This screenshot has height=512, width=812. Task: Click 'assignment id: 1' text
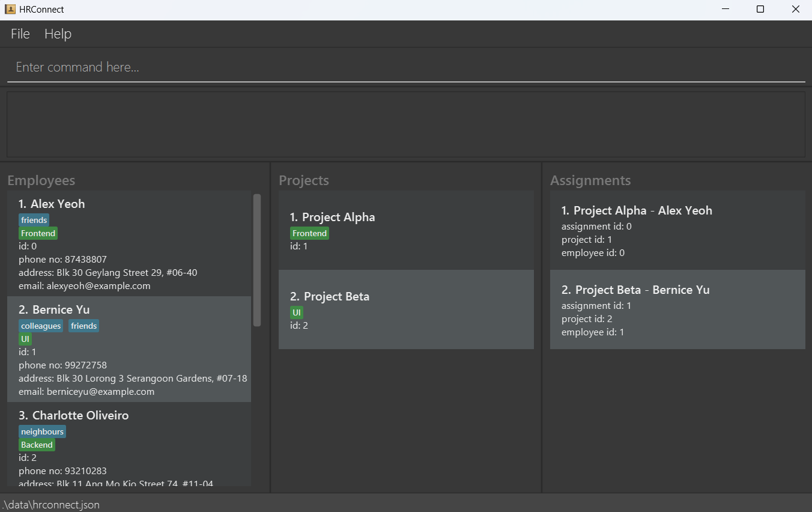(x=596, y=306)
